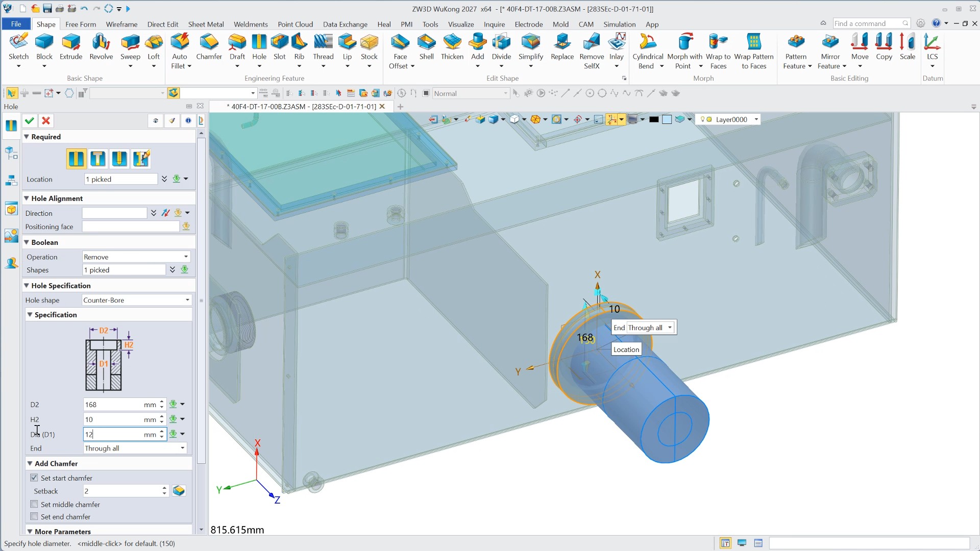The image size is (980, 551).
Task: Uncheck Set start chamfer
Action: (x=34, y=478)
